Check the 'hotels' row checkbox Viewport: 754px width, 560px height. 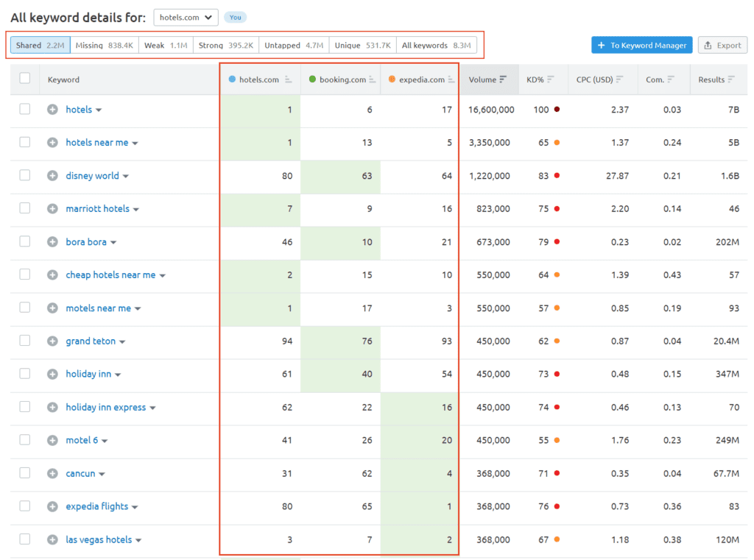[x=25, y=109]
